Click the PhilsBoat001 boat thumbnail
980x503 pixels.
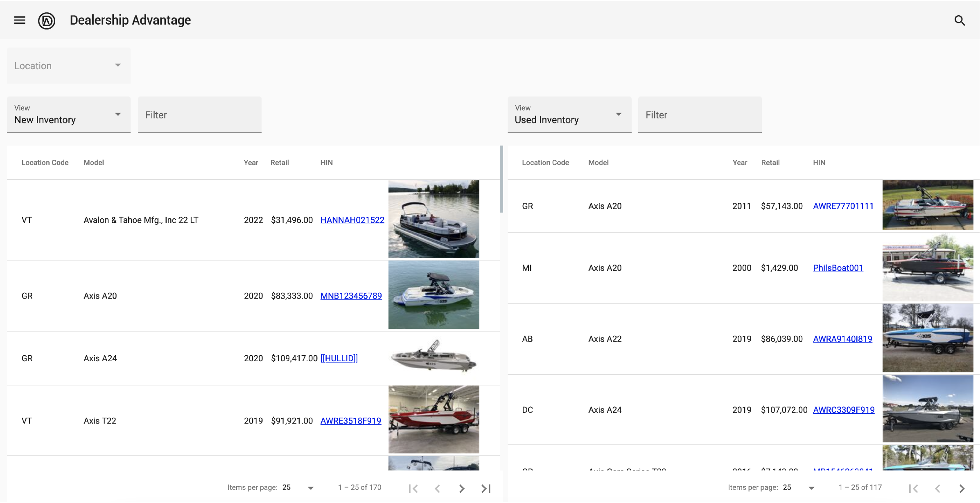(928, 267)
